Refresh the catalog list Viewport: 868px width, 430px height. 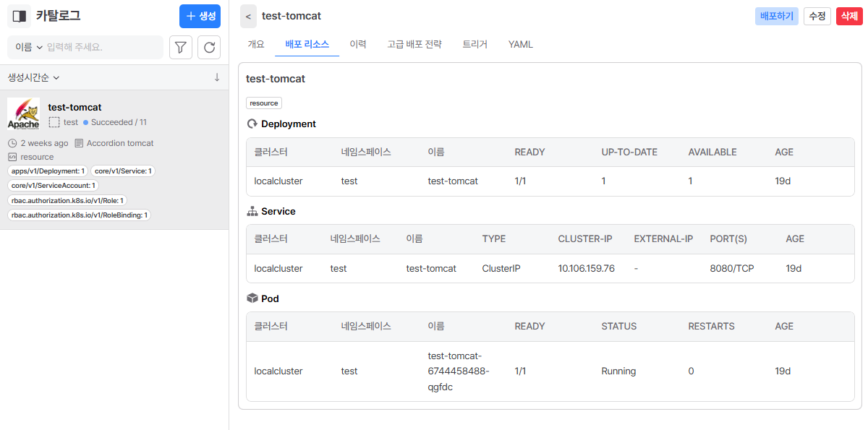209,48
